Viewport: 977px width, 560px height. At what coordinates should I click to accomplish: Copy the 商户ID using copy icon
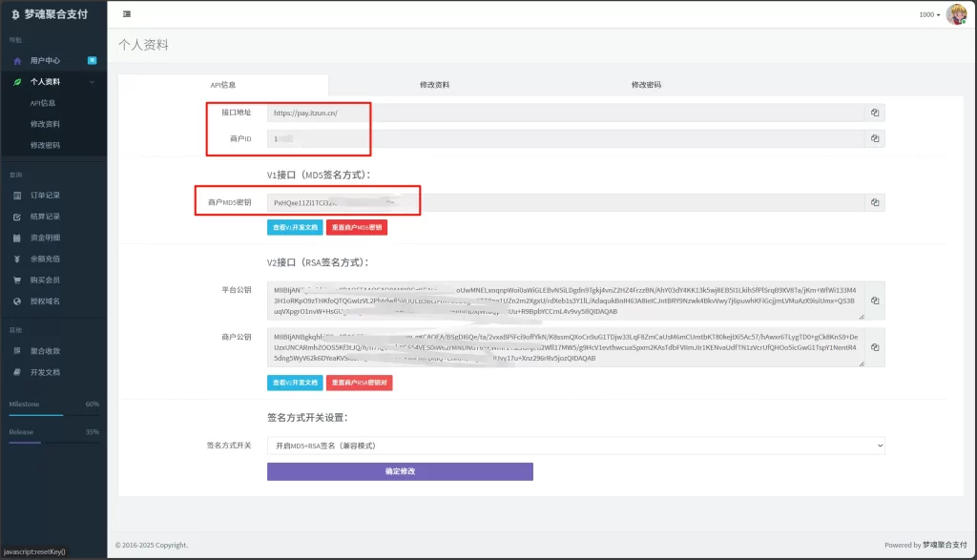(x=873, y=139)
